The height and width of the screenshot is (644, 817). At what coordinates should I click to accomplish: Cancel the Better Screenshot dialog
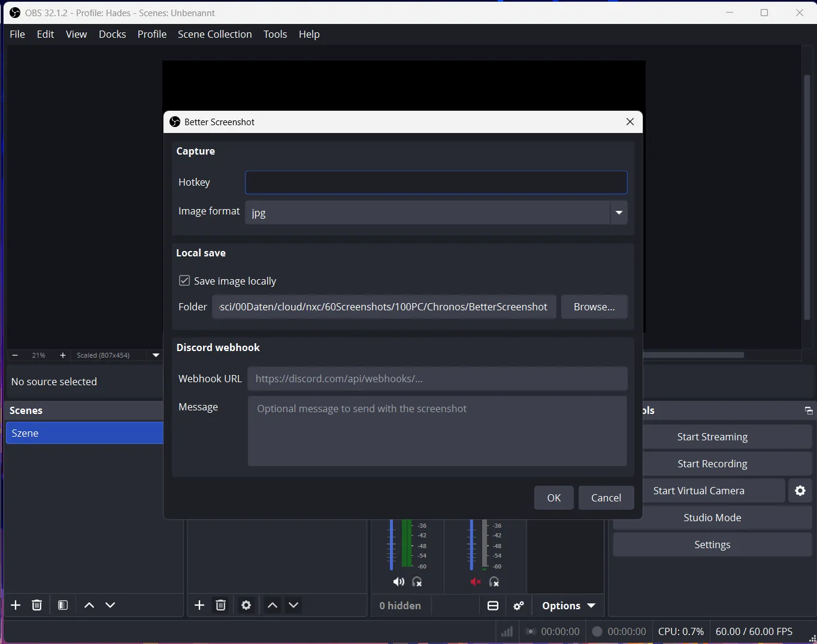(x=606, y=498)
